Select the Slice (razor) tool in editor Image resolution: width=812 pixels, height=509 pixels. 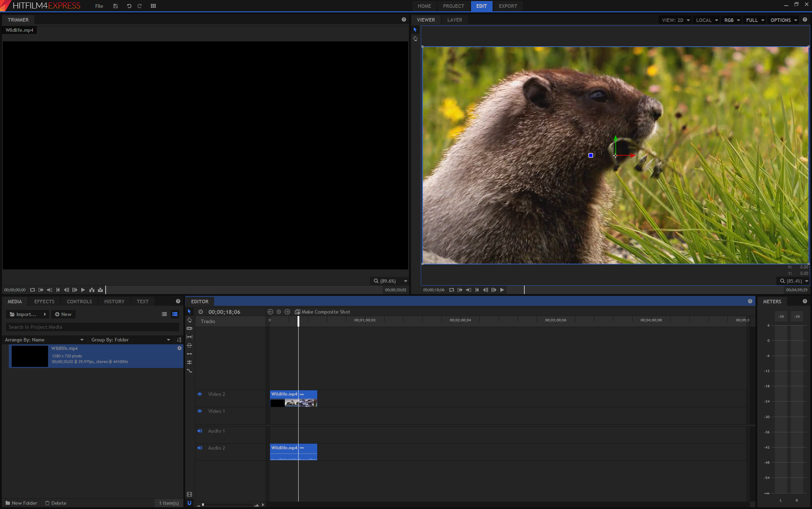click(x=189, y=328)
